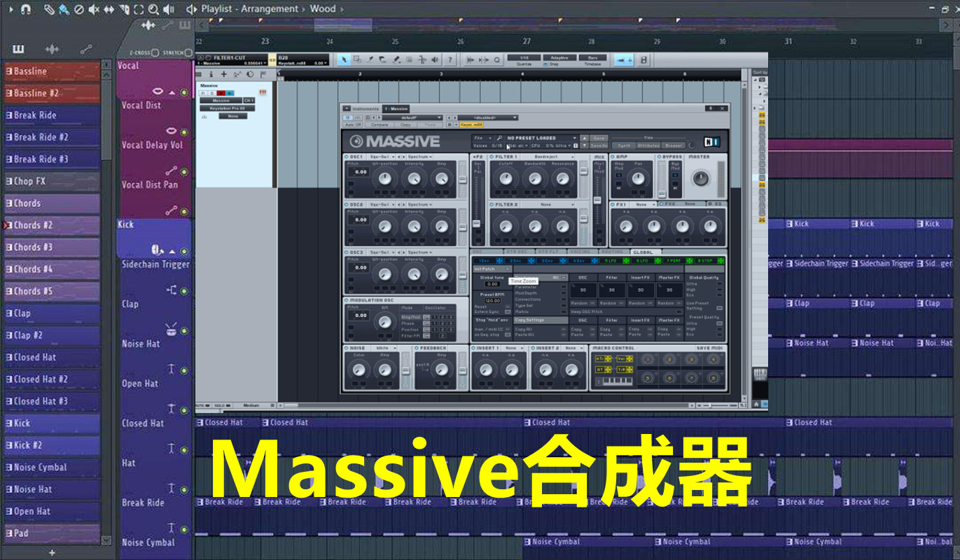Open FILTER 1 Bandreject type dropdown

548,157
